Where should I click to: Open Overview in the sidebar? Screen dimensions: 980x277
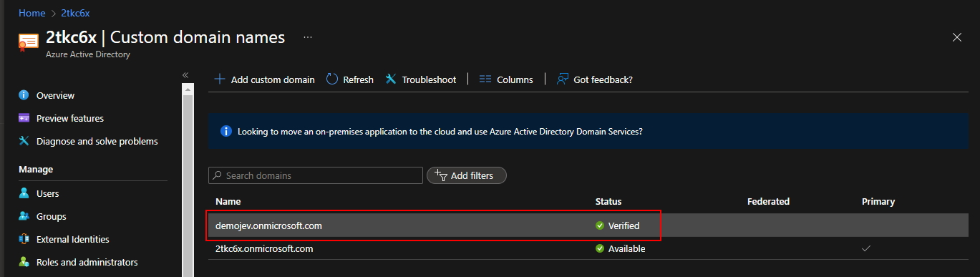click(x=55, y=95)
